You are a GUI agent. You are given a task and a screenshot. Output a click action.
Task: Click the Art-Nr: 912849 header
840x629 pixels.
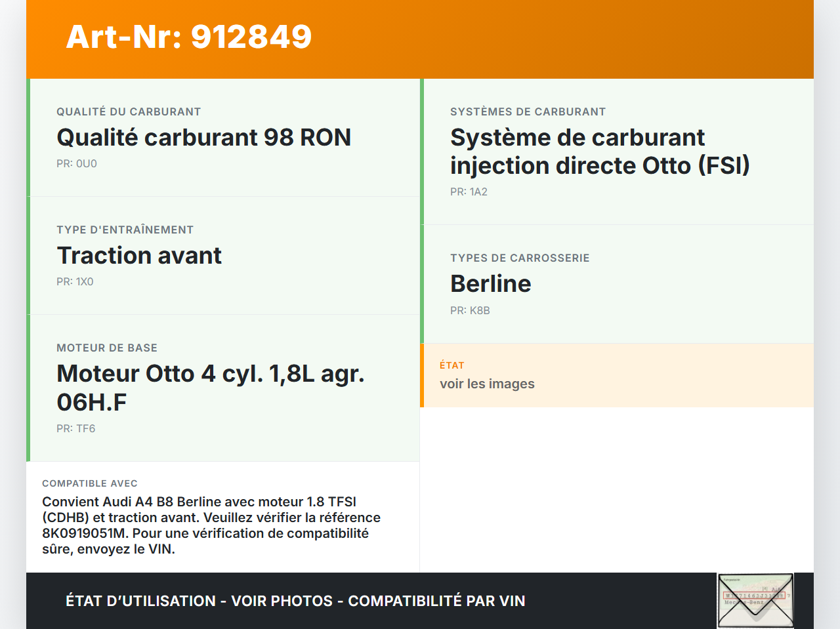pos(189,37)
